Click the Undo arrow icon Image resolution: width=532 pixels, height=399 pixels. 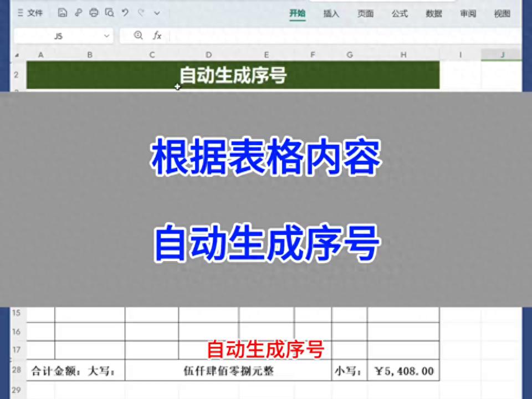point(125,13)
